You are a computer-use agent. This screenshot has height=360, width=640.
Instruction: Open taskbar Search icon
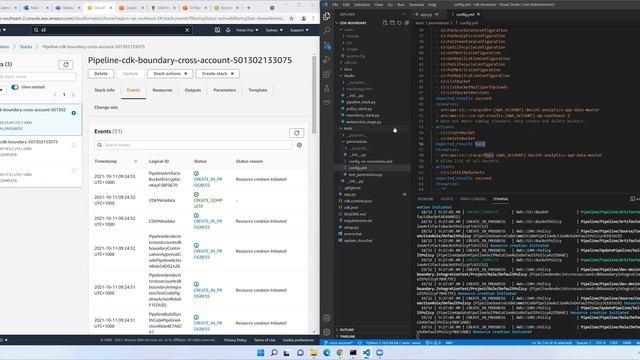pos(274,353)
